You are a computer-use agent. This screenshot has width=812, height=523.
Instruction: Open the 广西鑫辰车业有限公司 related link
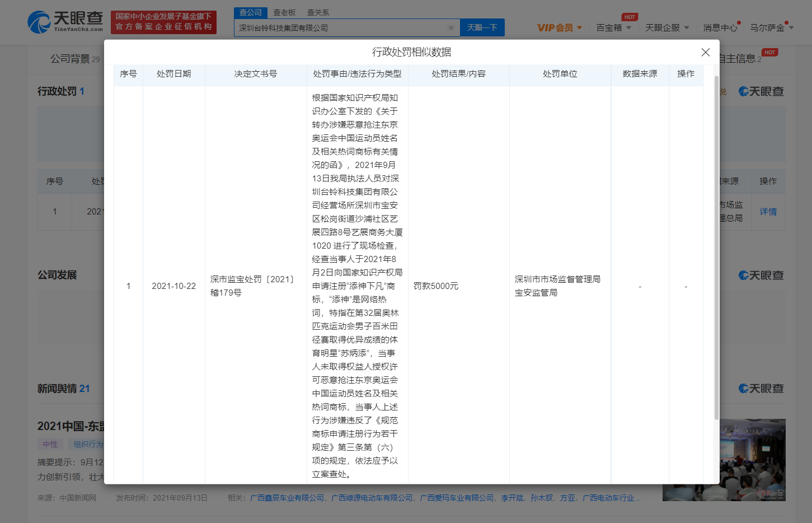(287, 498)
